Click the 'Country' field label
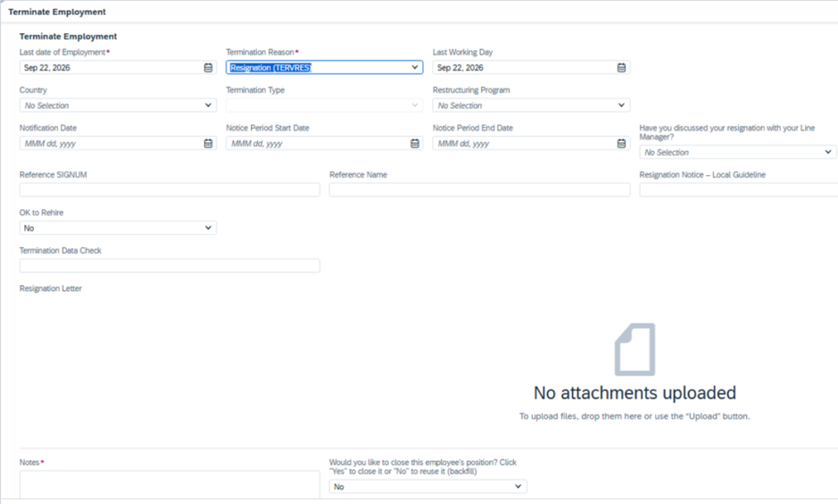The height and width of the screenshot is (504, 838). (x=33, y=90)
